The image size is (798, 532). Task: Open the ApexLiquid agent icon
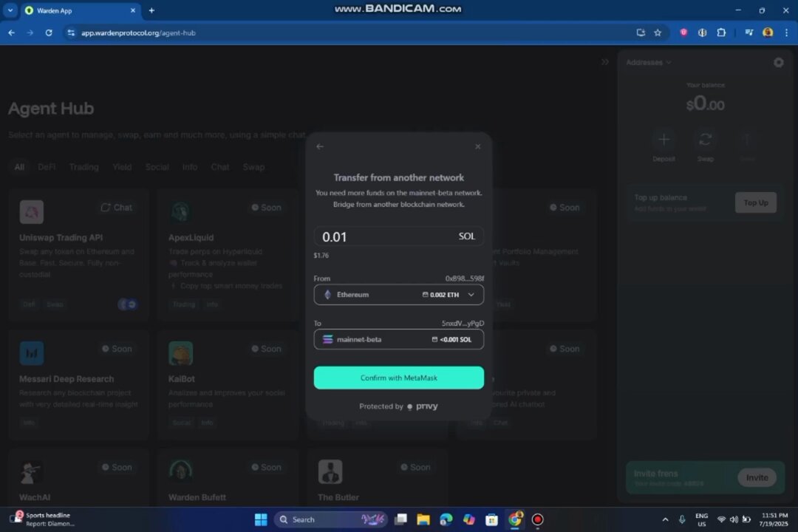(181, 212)
